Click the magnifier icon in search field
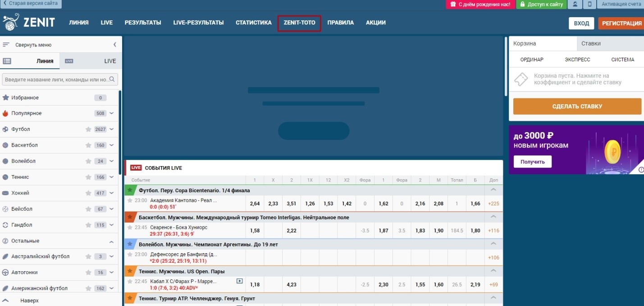 (113, 79)
